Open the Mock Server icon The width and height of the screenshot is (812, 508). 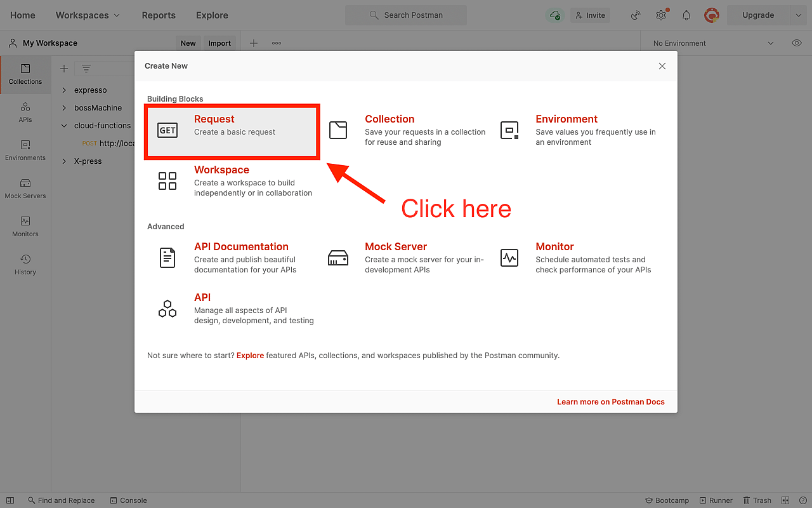[338, 258]
